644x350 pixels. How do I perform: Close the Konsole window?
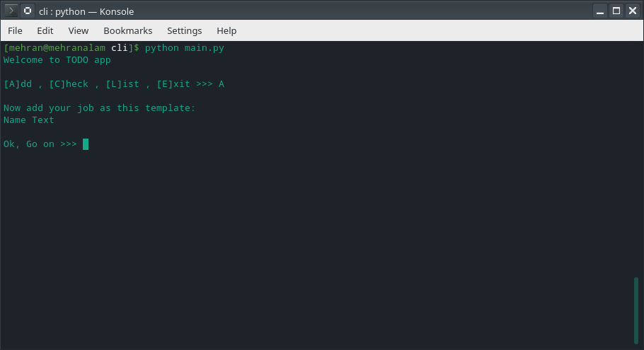633,11
